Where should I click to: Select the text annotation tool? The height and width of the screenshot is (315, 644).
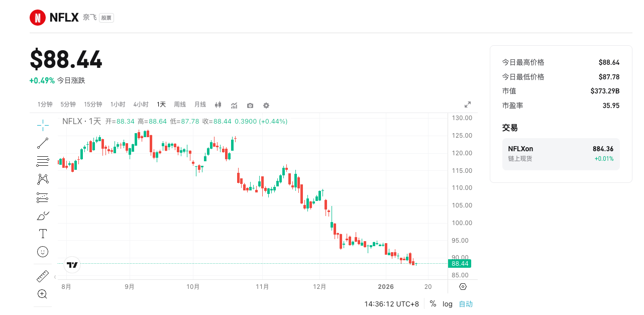pos(43,234)
